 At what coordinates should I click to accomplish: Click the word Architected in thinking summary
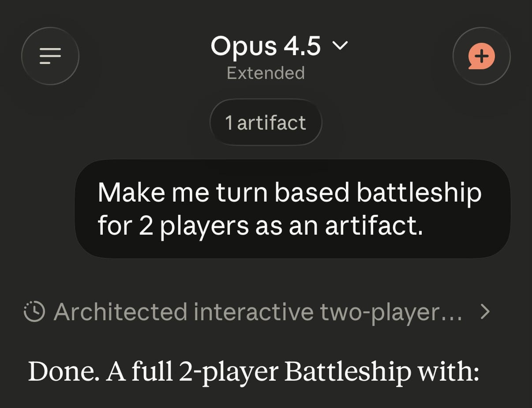120,312
